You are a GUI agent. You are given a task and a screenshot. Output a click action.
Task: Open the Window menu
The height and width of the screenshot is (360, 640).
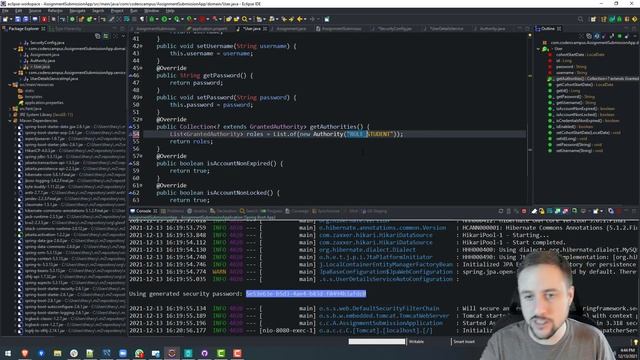coord(151,11)
